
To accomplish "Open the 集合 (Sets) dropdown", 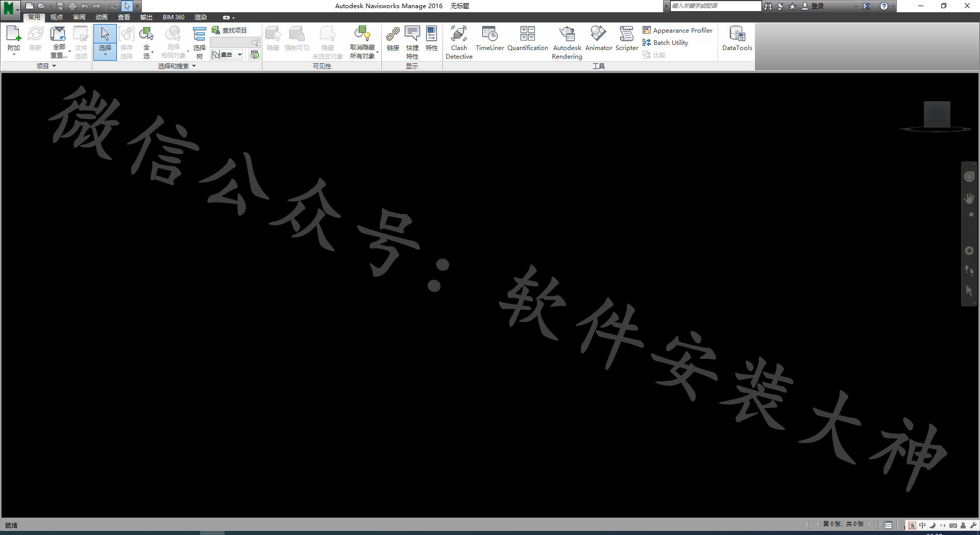I will [x=227, y=55].
